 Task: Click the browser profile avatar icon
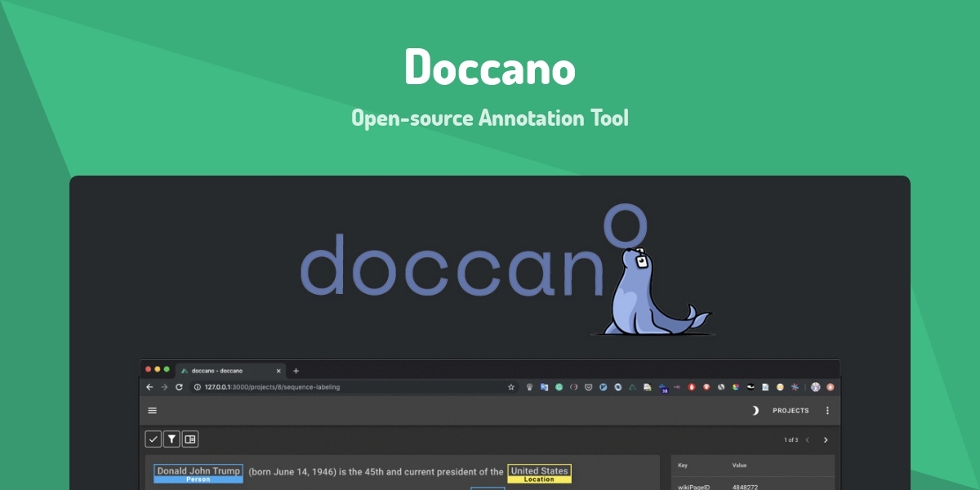[x=814, y=386]
